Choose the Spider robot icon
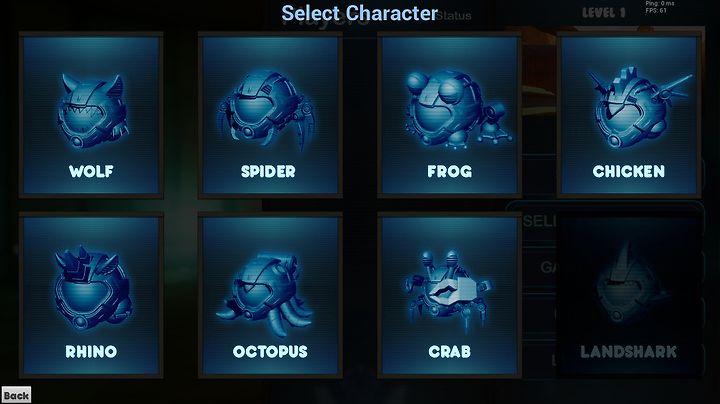Image resolution: width=720 pixels, height=404 pixels. 268,109
